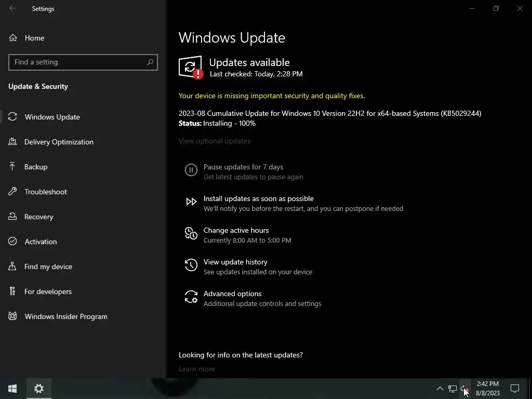Click Last checked: Today, 2:28 PM text

click(x=256, y=74)
